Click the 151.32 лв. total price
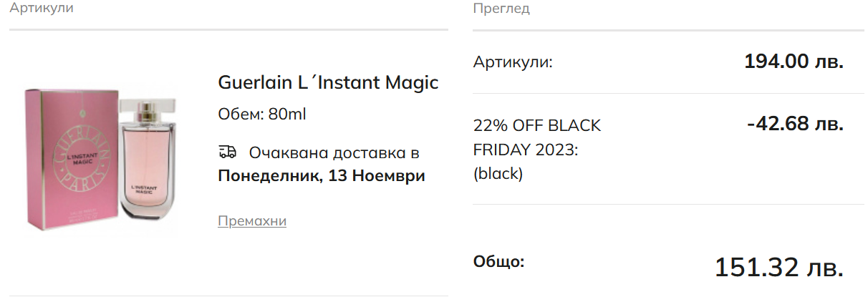Viewport: 868px width, 297px height. click(x=779, y=268)
